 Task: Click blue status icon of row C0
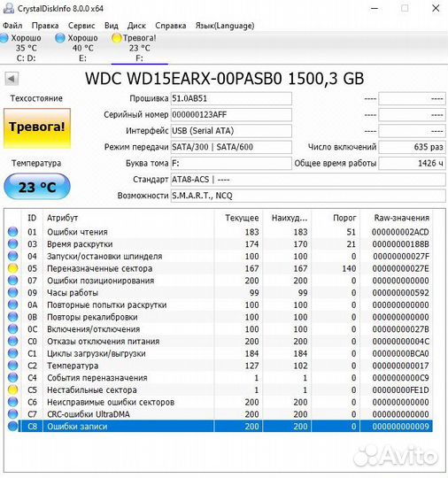pyautogui.click(x=12, y=341)
